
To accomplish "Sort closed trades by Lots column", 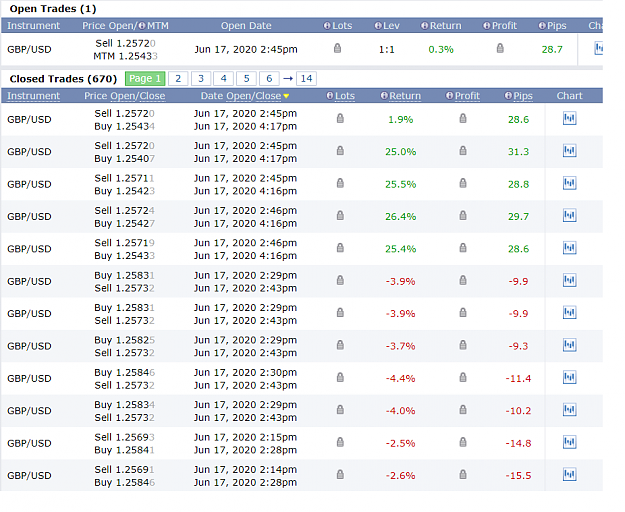I will coord(345,96).
